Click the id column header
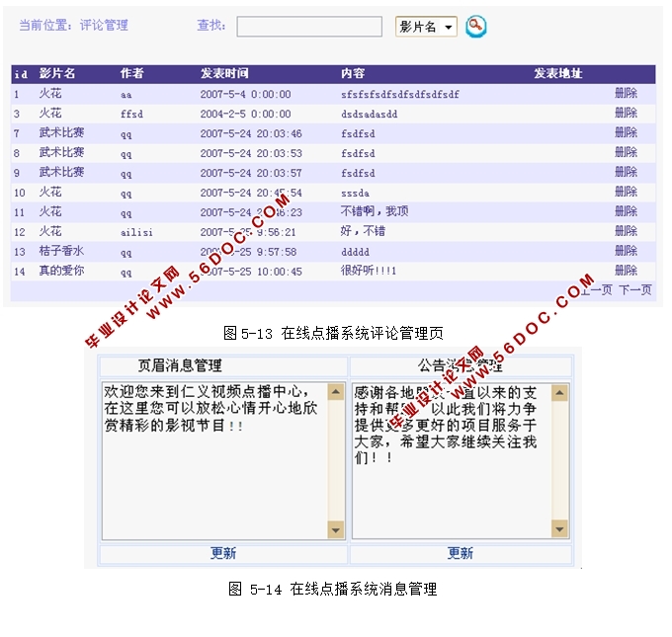This screenshot has width=672, height=637. tap(21, 74)
